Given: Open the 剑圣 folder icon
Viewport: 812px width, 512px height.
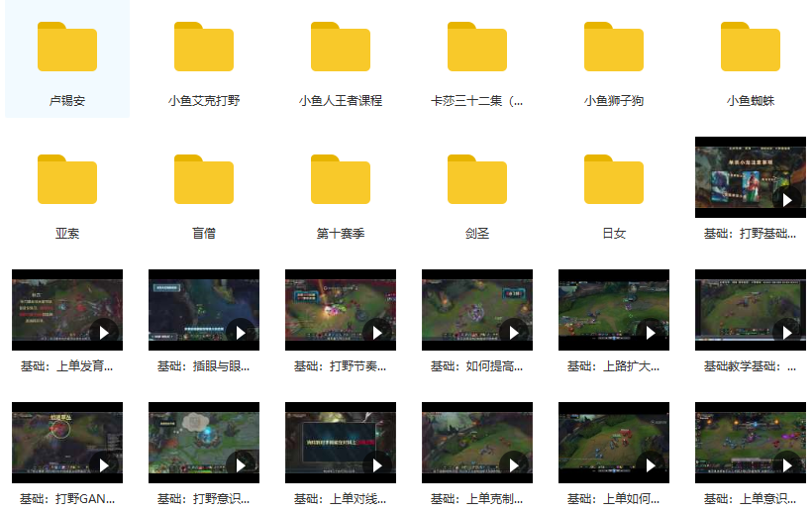Looking at the screenshot, I should click(x=477, y=179).
